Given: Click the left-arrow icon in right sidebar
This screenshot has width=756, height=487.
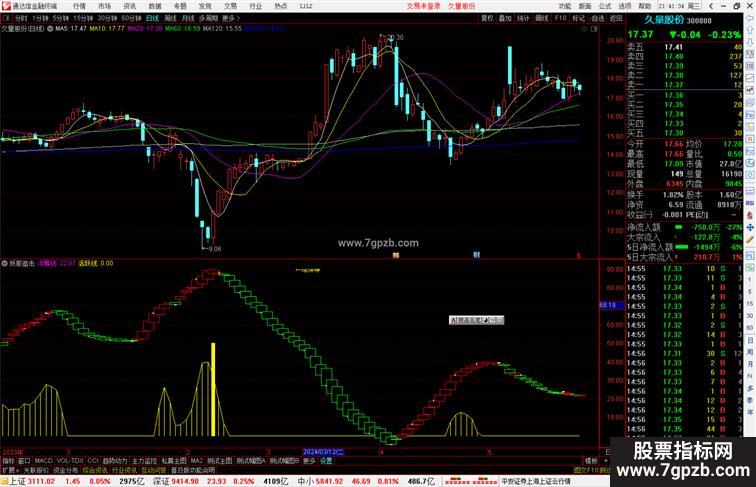Looking at the screenshot, I should point(750,18).
